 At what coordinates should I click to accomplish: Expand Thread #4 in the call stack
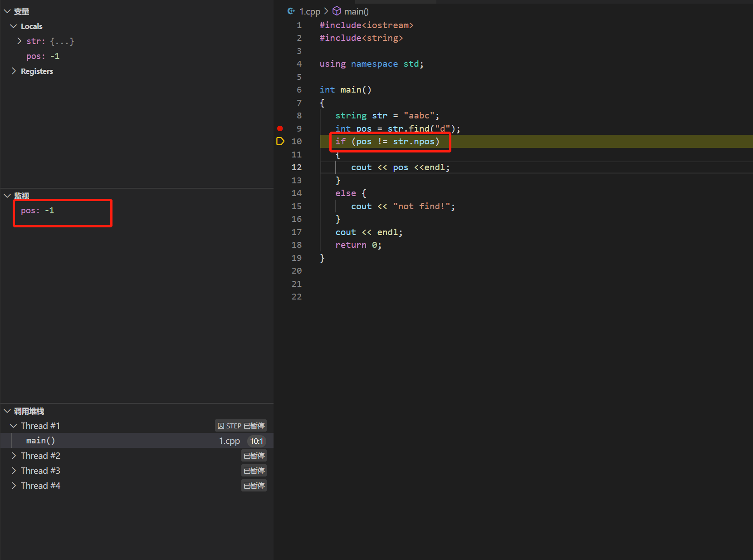click(x=13, y=486)
